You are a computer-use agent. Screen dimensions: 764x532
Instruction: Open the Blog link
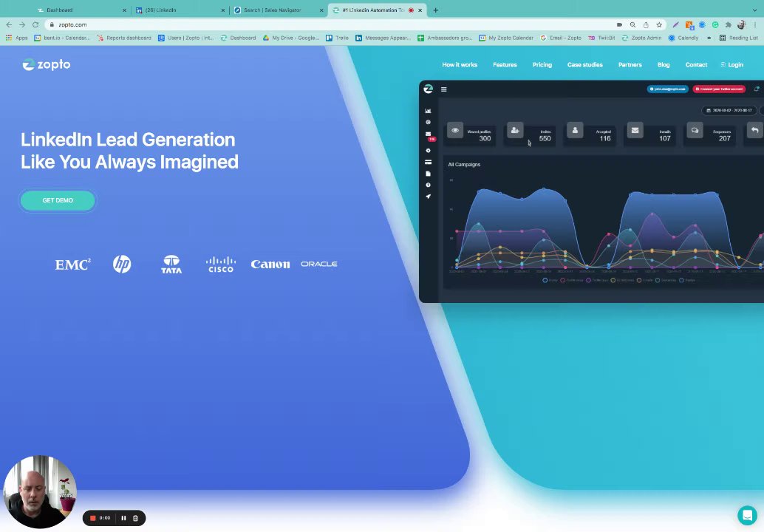pyautogui.click(x=663, y=64)
